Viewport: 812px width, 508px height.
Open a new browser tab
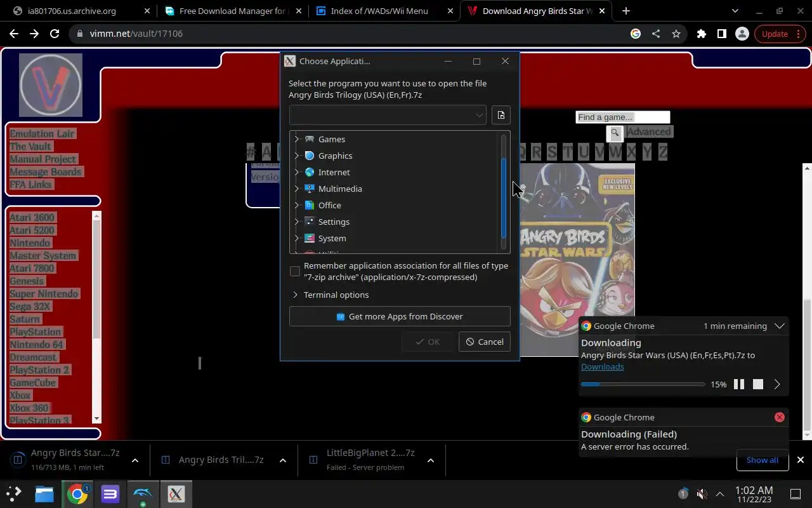[x=626, y=11]
